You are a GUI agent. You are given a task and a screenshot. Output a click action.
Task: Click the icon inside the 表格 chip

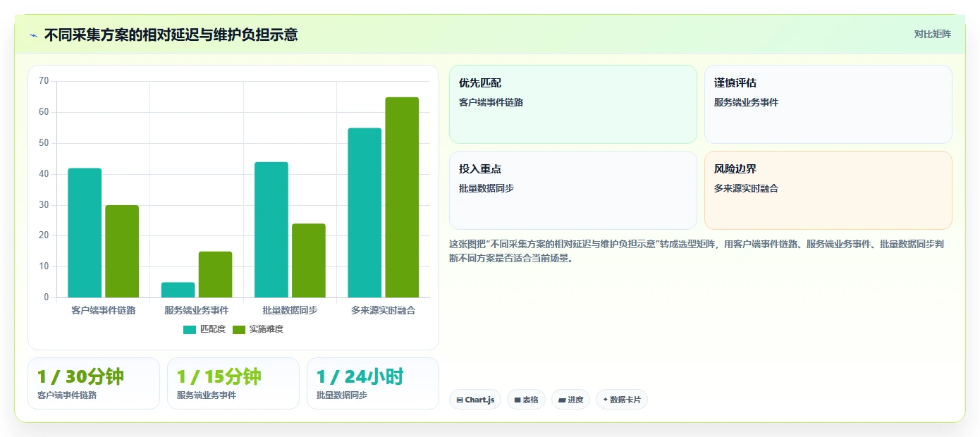[517, 400]
